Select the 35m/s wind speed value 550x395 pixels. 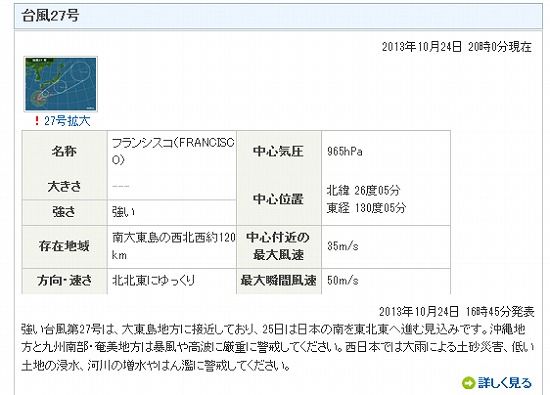(343, 246)
